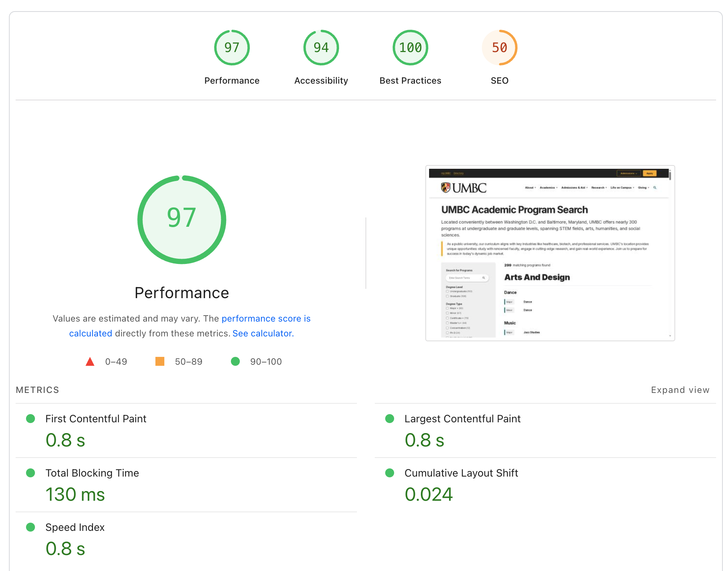This screenshot has width=728, height=571.
Task: Click green status dot beside Cumulative Layout Shift
Action: click(390, 473)
